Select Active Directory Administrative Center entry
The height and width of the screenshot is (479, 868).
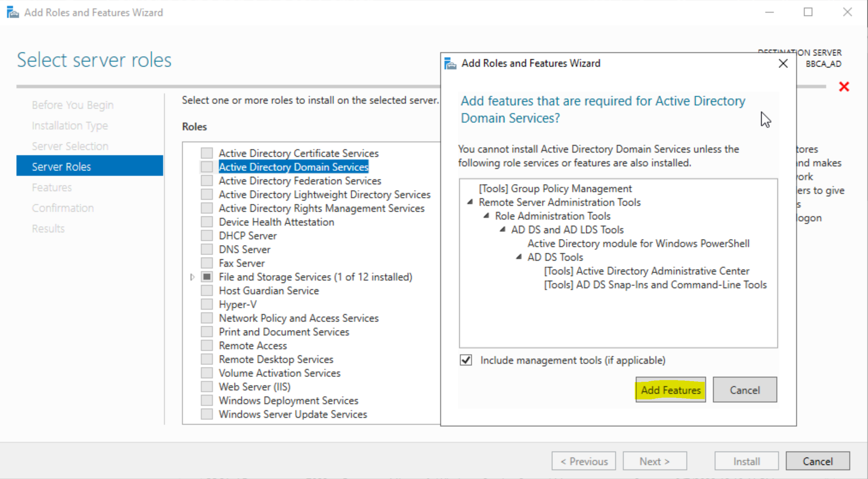pos(646,271)
